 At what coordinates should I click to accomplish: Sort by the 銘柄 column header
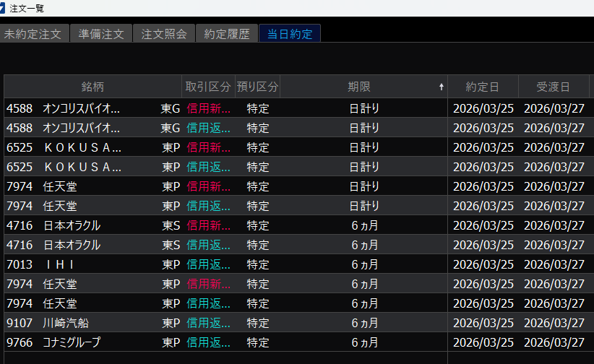tap(92, 87)
